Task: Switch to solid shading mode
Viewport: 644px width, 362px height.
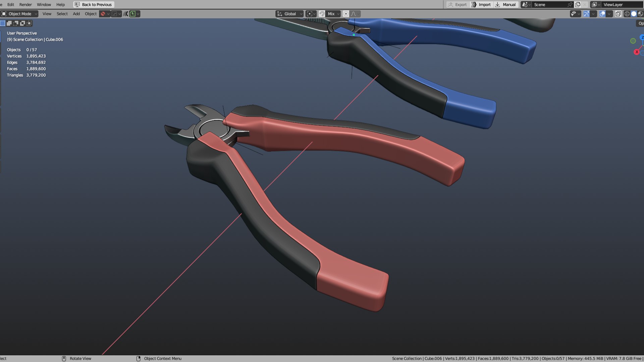Action: pos(634,14)
